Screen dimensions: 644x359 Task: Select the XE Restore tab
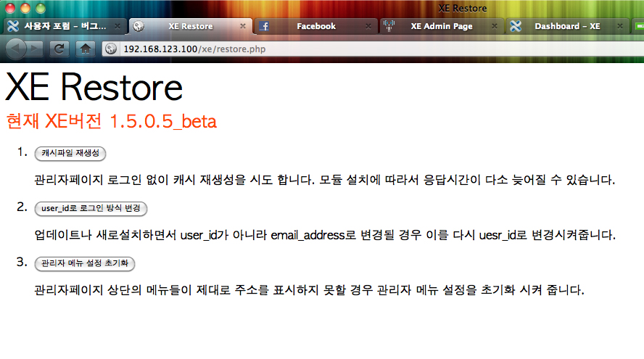point(191,26)
